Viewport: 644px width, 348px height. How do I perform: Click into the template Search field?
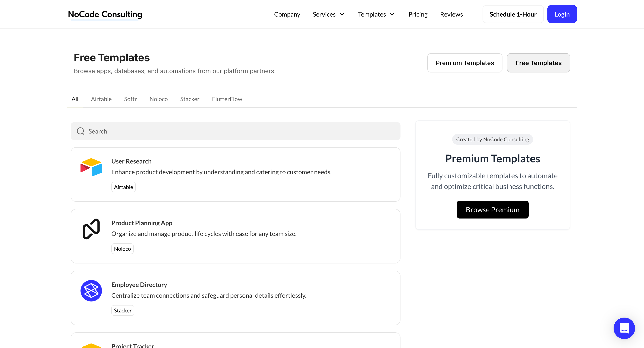[x=240, y=131]
